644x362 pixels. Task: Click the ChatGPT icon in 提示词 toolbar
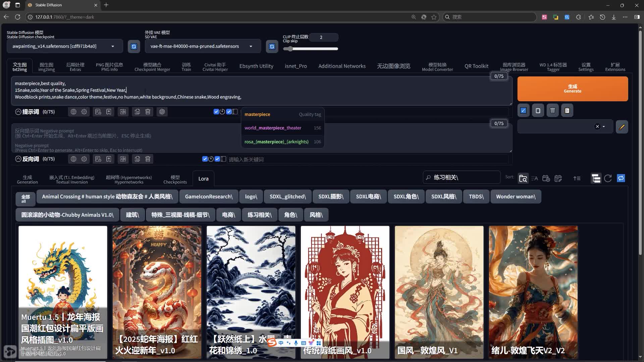[x=162, y=112]
